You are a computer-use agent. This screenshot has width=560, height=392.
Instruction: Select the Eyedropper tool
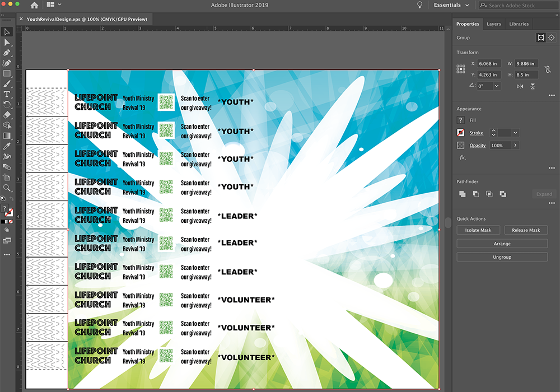(7, 146)
